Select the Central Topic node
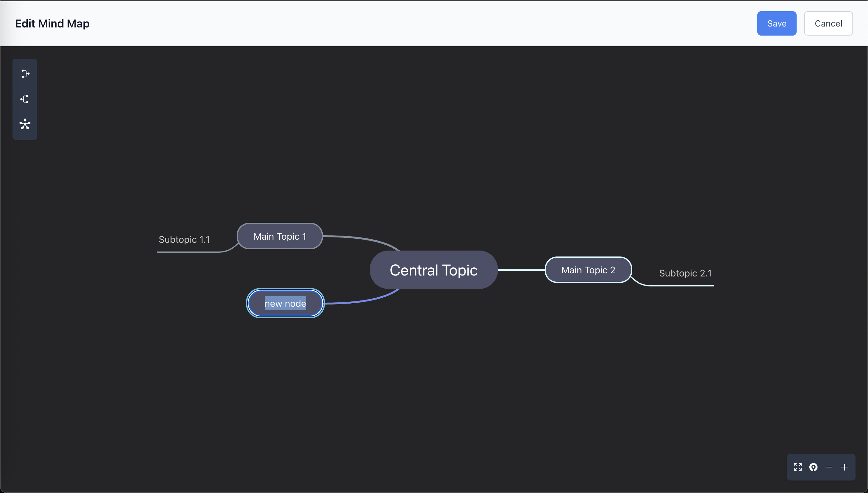 pyautogui.click(x=433, y=270)
